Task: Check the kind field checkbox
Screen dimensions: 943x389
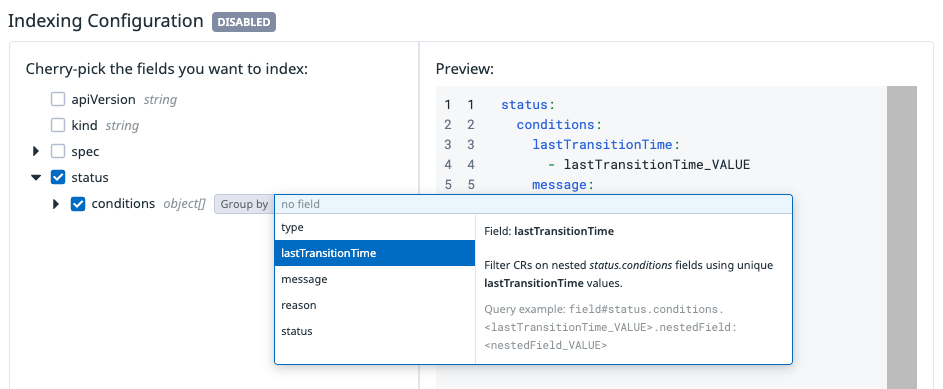Action: 58,125
